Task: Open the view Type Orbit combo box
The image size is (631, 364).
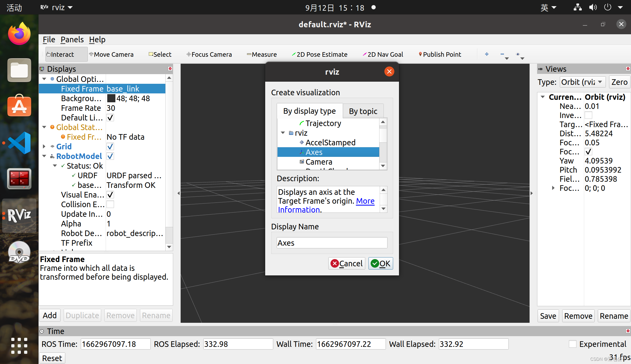Action: tap(583, 82)
